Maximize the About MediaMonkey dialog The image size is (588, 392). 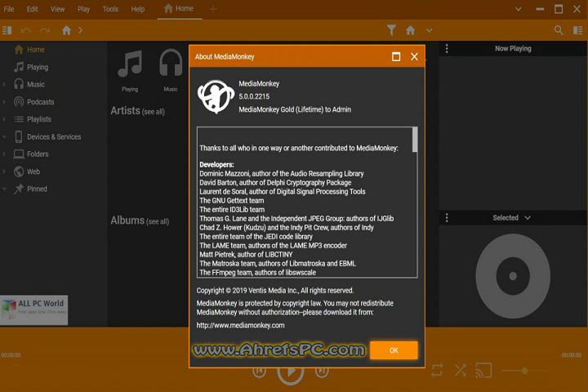[396, 56]
